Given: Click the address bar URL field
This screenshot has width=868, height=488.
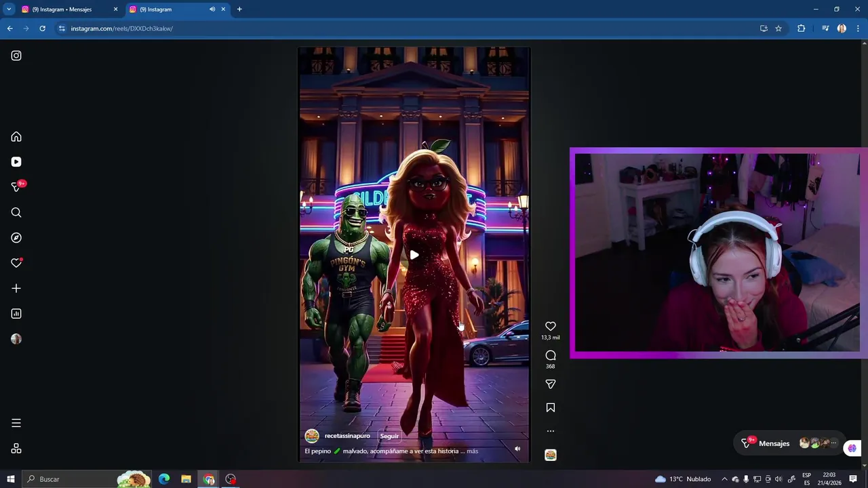Looking at the screenshot, I should pyautogui.click(x=407, y=28).
